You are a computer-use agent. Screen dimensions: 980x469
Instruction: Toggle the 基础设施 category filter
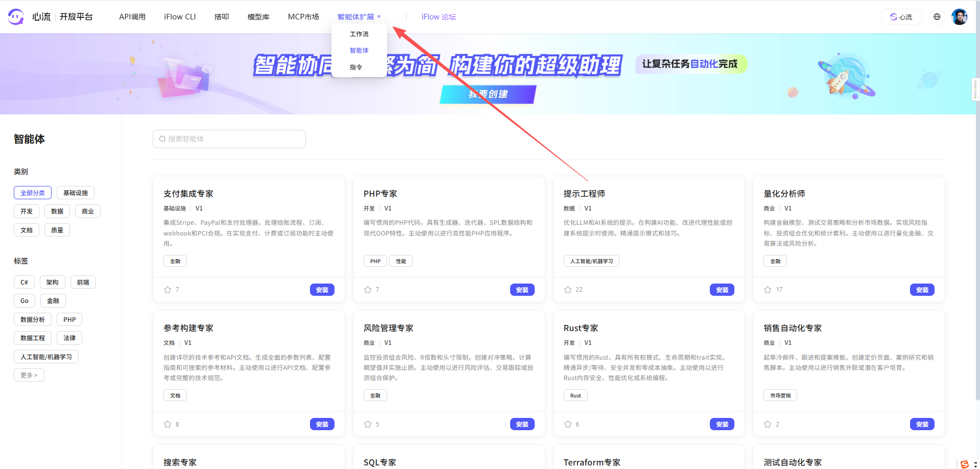(76, 193)
